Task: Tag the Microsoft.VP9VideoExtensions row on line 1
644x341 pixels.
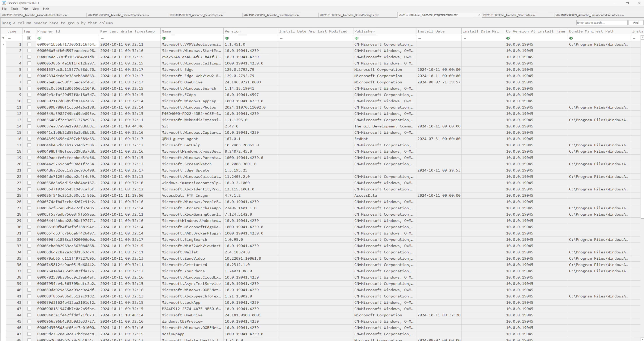Action: pyautogui.click(x=29, y=44)
